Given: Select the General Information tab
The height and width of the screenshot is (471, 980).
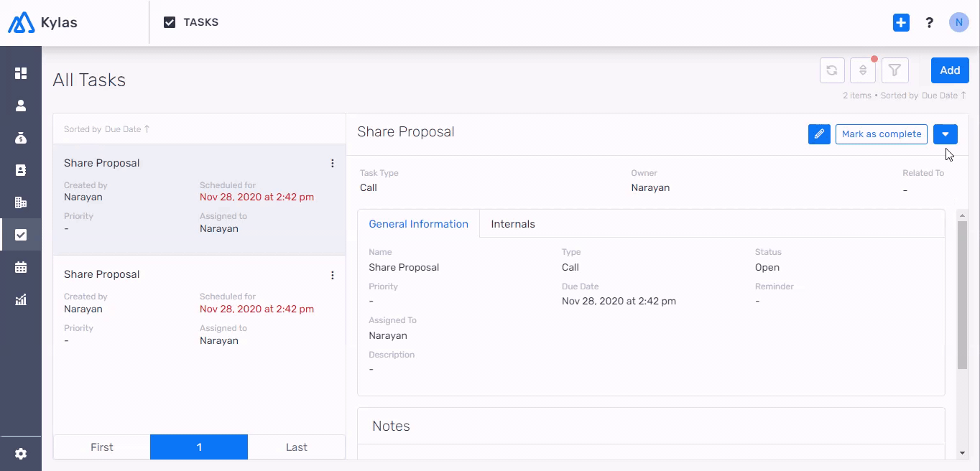Looking at the screenshot, I should coord(418,224).
